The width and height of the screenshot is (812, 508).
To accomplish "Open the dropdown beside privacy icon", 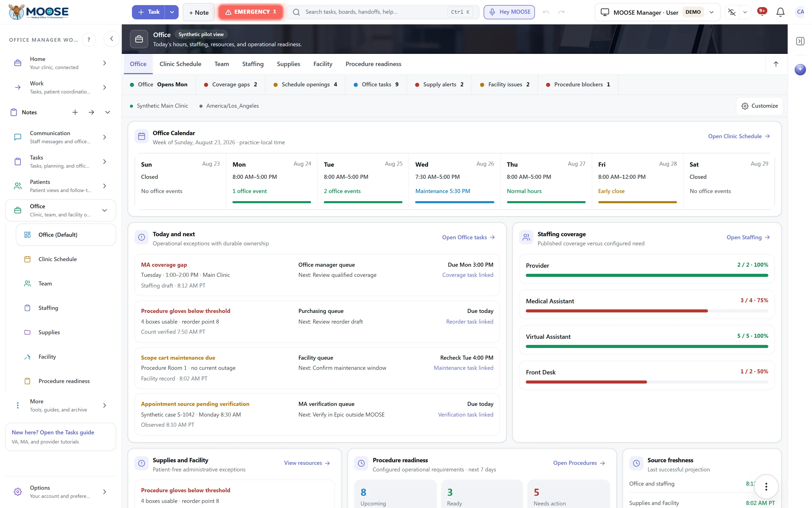I will 745,12.
